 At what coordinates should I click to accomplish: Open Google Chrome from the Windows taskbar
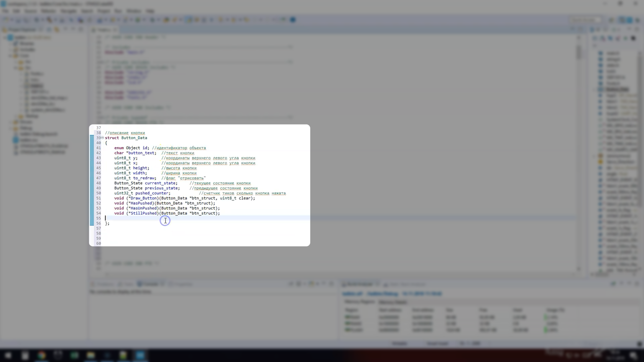pos(41,355)
